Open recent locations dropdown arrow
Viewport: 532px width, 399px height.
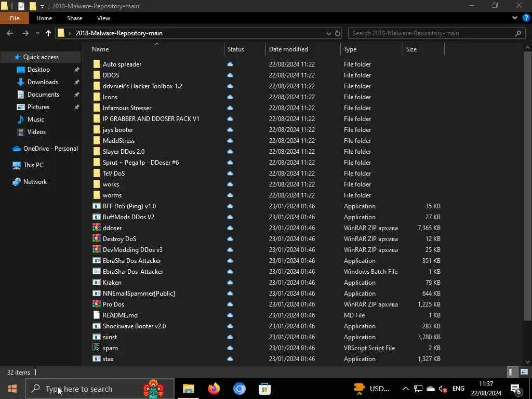[x=37, y=33]
